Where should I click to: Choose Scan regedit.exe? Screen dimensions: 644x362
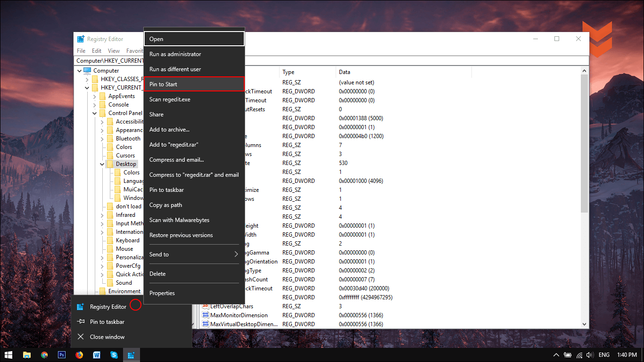pyautogui.click(x=194, y=99)
